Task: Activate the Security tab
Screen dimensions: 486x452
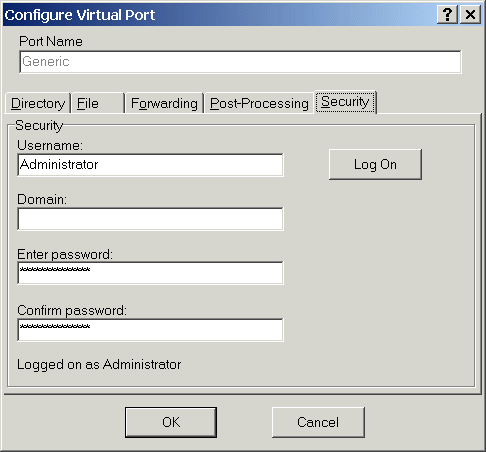Action: pos(345,102)
